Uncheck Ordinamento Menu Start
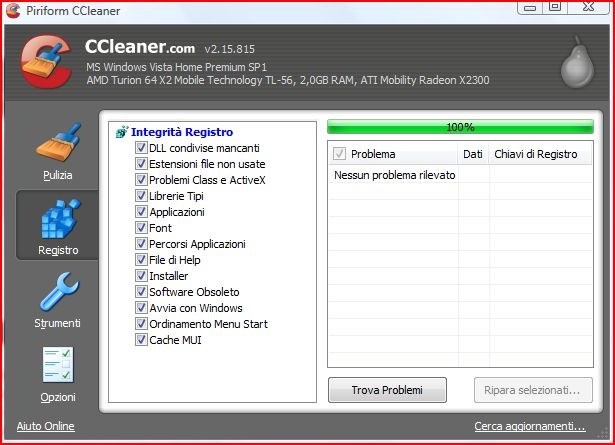Image resolution: width=615 pixels, height=445 pixels. click(141, 323)
